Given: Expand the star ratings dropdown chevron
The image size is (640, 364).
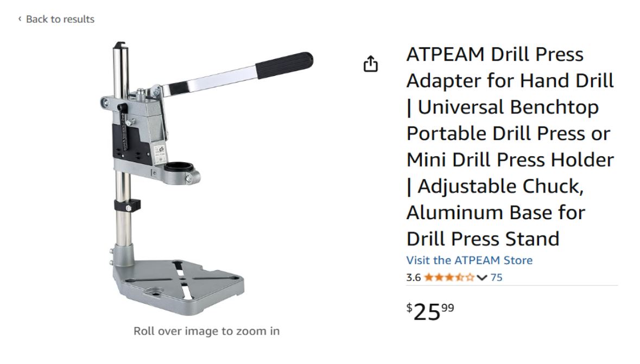Looking at the screenshot, I should coord(482,278).
